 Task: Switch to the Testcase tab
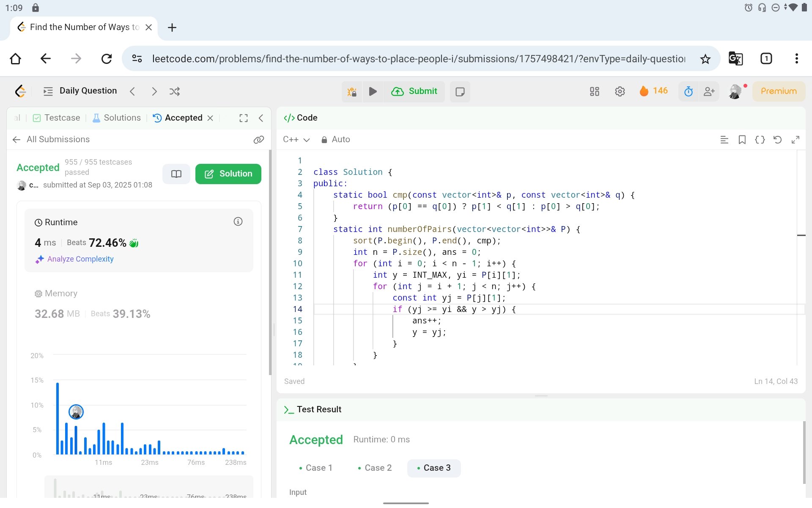click(57, 118)
